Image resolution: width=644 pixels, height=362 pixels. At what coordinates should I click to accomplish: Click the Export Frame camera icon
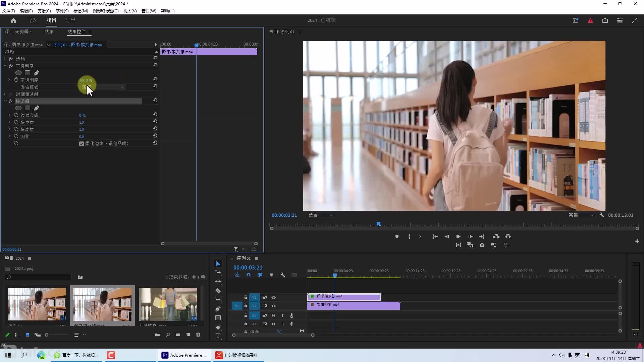[482, 245]
